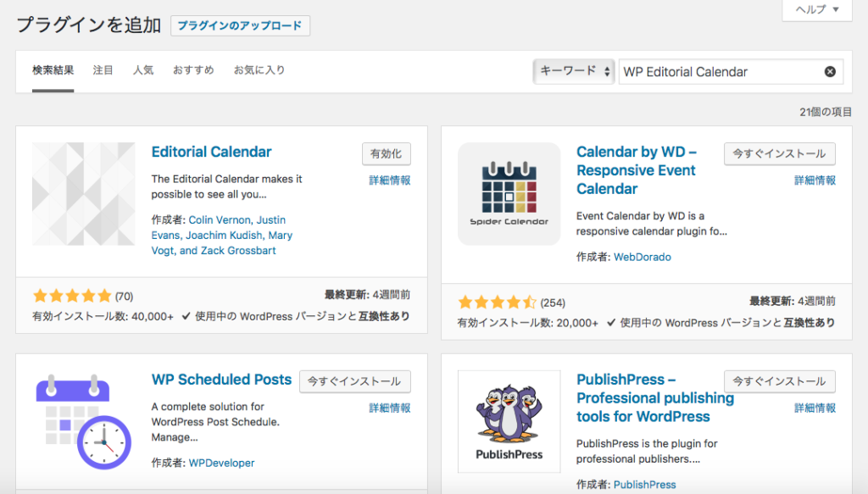Open 詳細情報 for PublishPress
The height and width of the screenshot is (494, 868).
click(815, 408)
